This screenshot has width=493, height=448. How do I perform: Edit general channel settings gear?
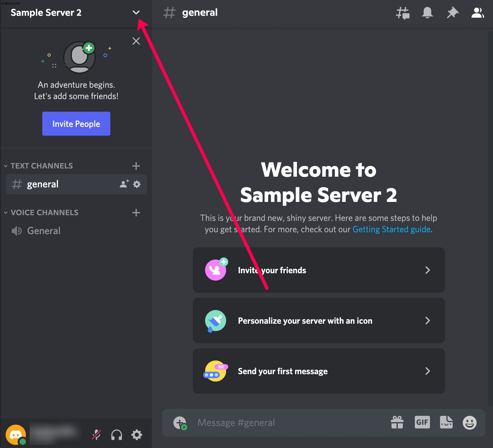coord(137,184)
